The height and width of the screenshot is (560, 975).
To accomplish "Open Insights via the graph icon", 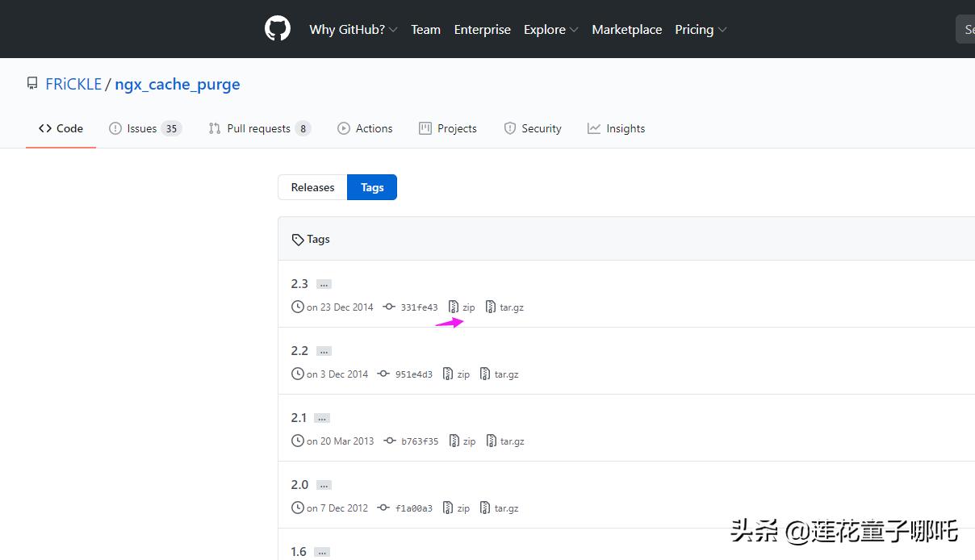I will [594, 127].
